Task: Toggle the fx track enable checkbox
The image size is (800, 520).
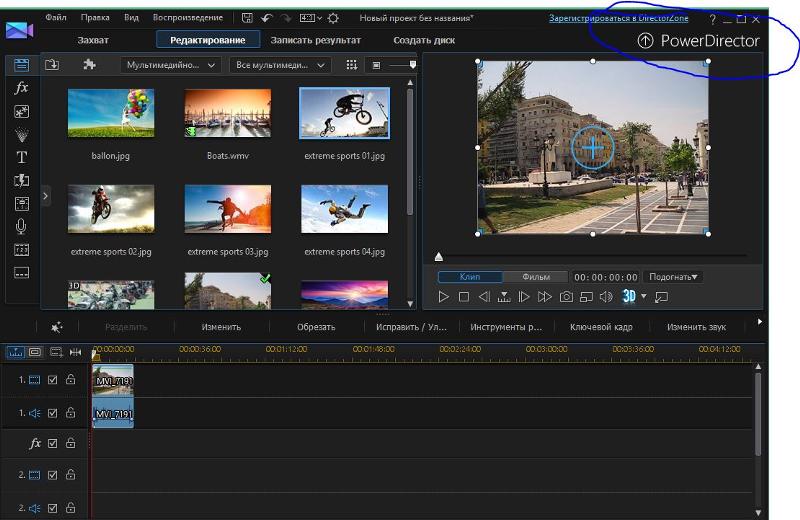Action: [53, 443]
